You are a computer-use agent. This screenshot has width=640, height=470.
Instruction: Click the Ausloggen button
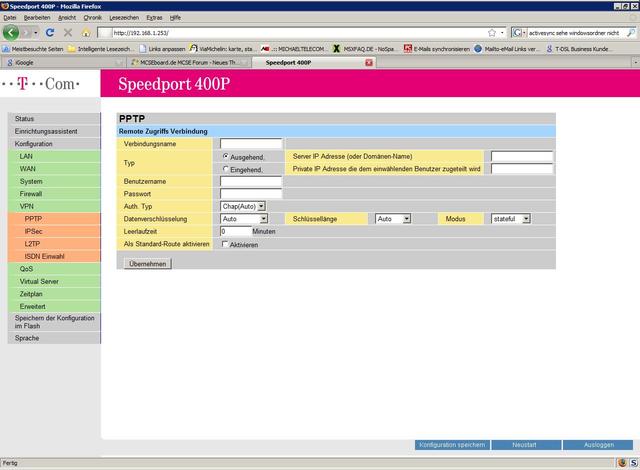(x=598, y=445)
